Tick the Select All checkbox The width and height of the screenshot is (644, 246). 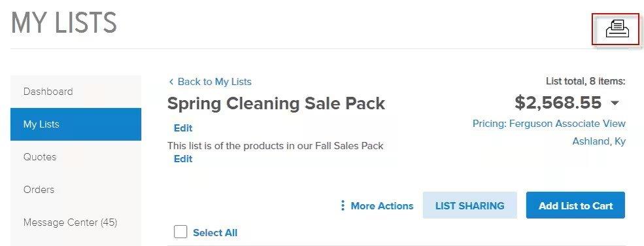pyautogui.click(x=180, y=232)
